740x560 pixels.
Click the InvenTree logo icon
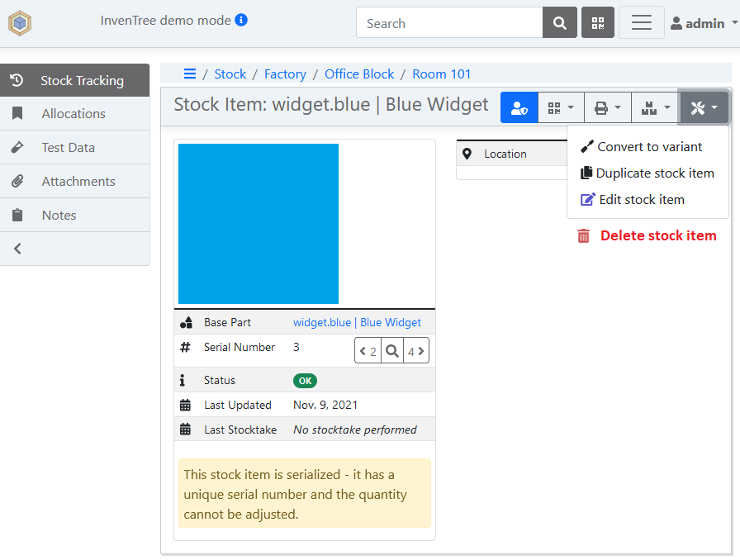[20, 22]
